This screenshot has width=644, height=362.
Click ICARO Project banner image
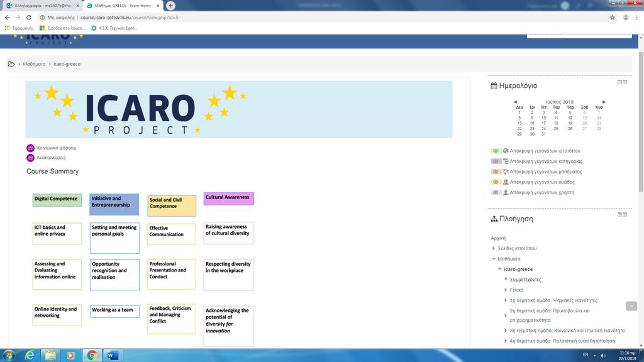(x=239, y=109)
